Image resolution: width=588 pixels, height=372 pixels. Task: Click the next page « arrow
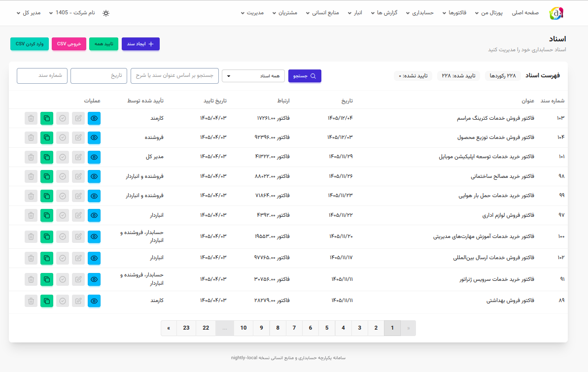click(x=169, y=328)
